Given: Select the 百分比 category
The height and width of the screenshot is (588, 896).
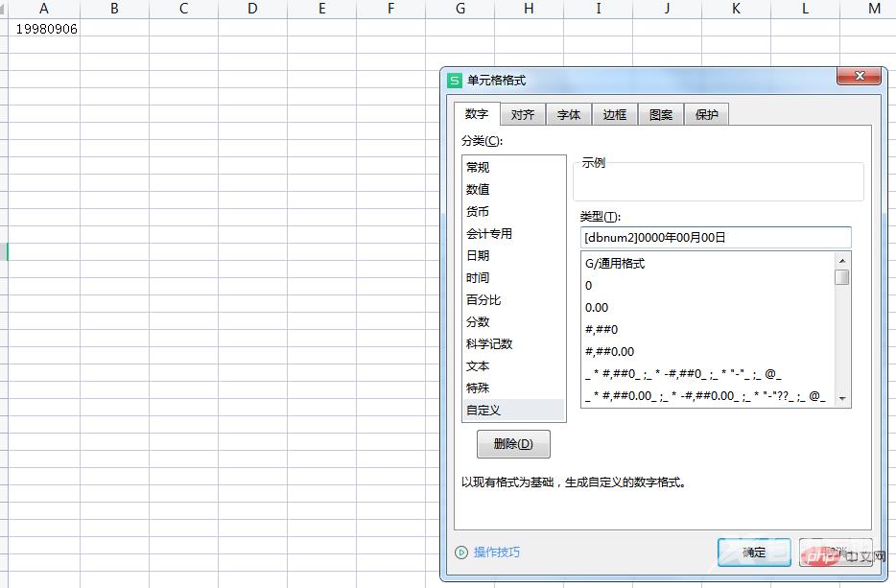Looking at the screenshot, I should [x=483, y=300].
